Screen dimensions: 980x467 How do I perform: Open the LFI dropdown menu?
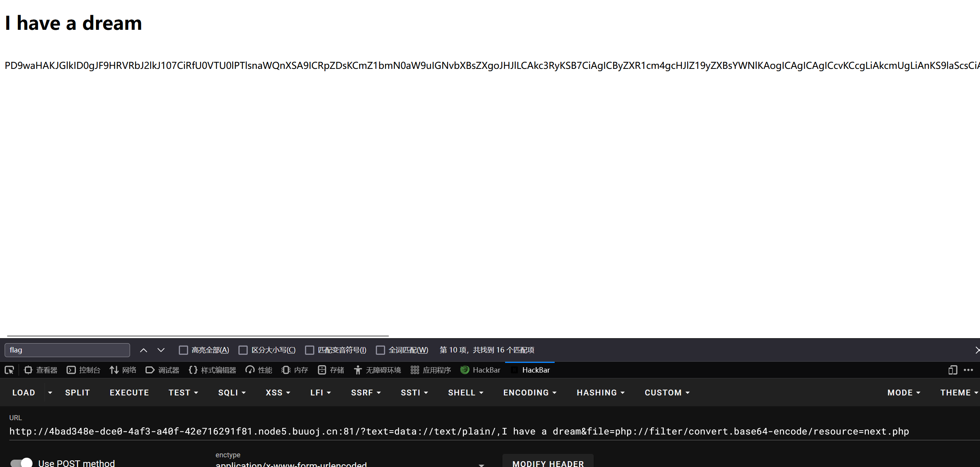pos(320,393)
